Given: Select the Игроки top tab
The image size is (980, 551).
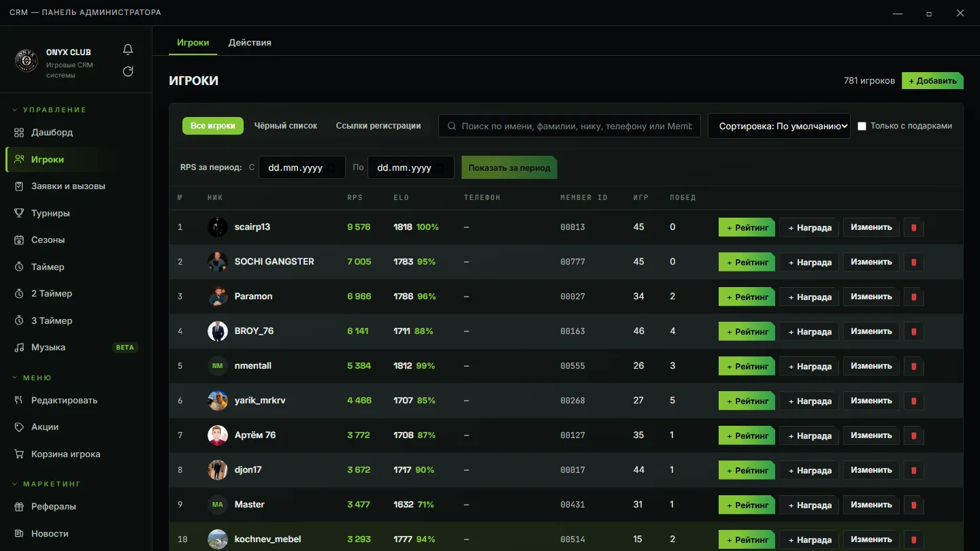Looking at the screenshot, I should coord(193,42).
